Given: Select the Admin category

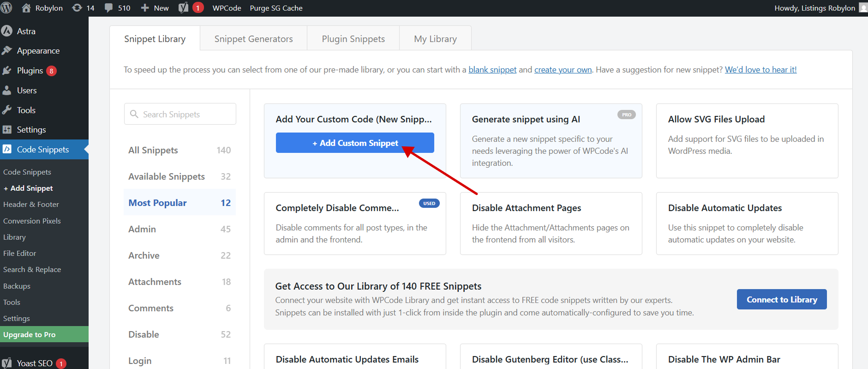Looking at the screenshot, I should [x=180, y=229].
